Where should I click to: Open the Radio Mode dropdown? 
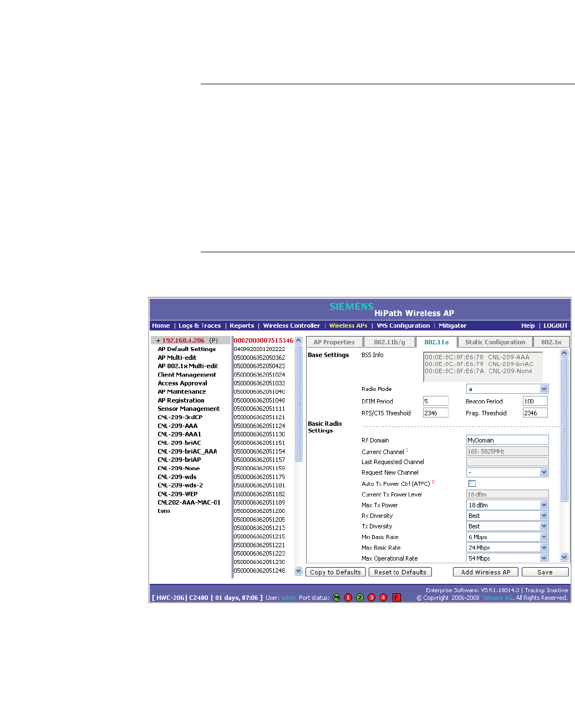507,389
